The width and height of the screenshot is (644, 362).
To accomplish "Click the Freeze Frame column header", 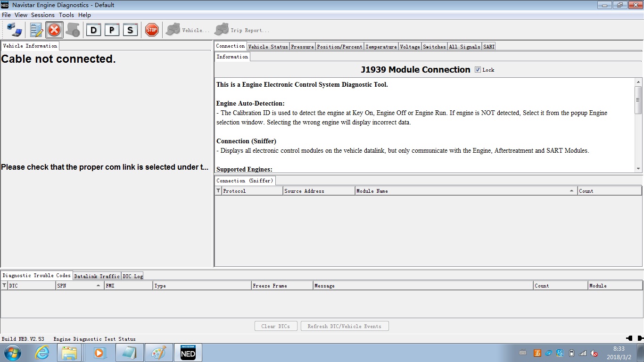I will [282, 286].
